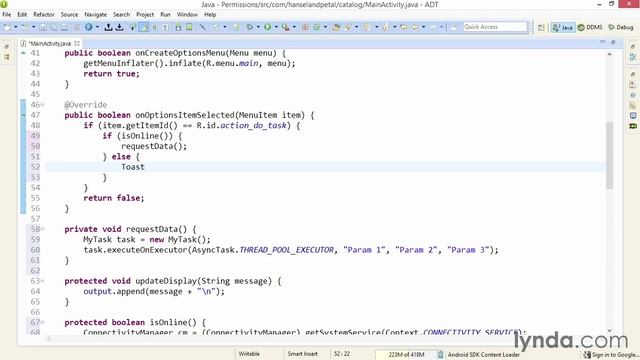The width and height of the screenshot is (640, 360).
Task: Click the Debug bug toolbar icon
Action: click(249, 27)
